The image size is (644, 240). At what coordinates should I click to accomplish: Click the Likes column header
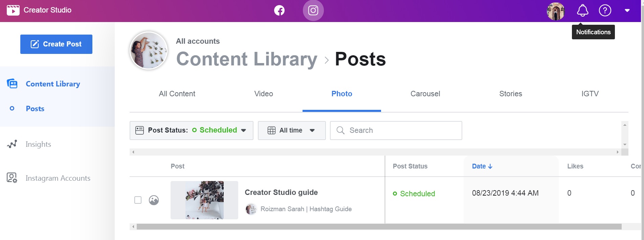click(575, 166)
